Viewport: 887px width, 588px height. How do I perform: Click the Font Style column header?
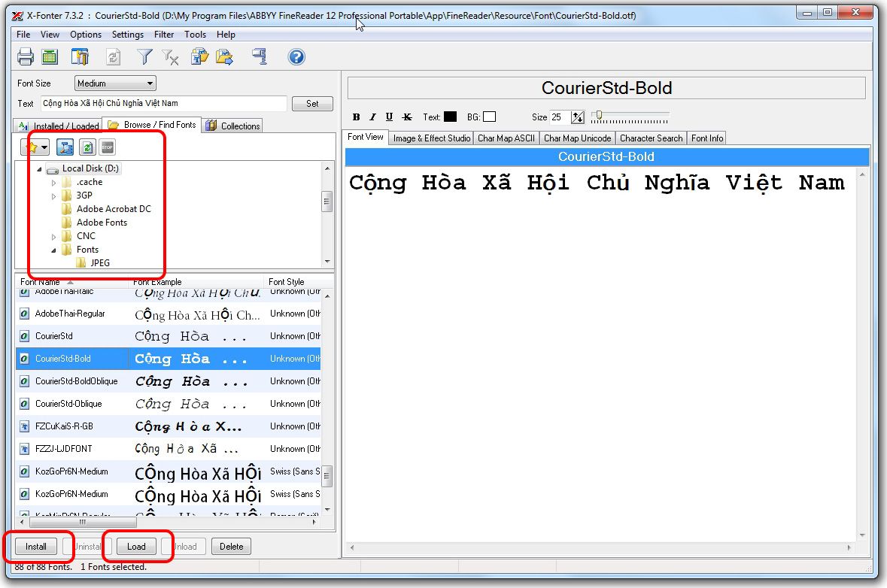pyautogui.click(x=293, y=281)
